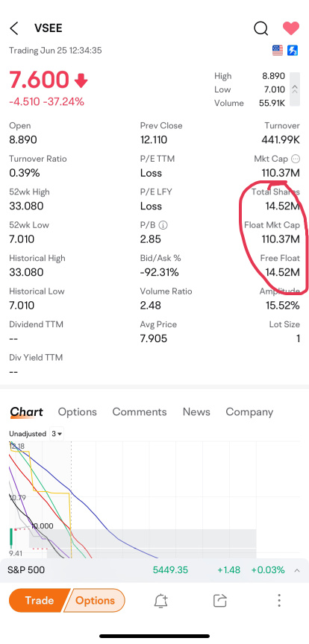This screenshot has width=309, height=644.
Task: Click the Unadjusted price setting label
Action: [x=28, y=434]
